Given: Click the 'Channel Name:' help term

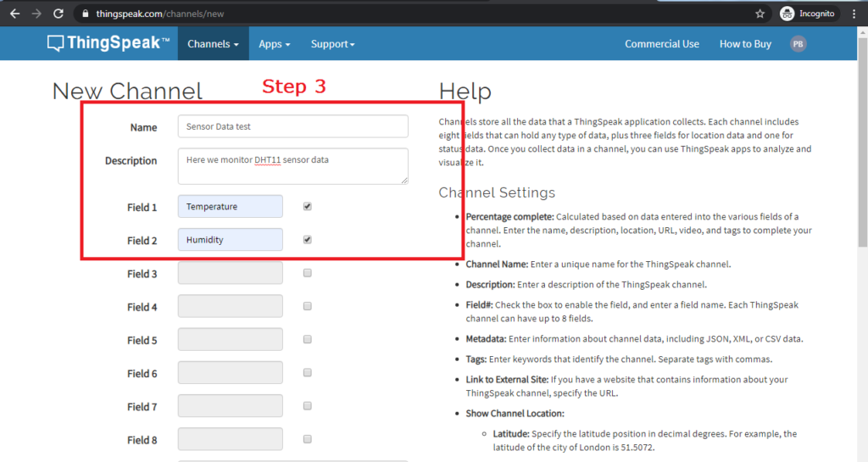Looking at the screenshot, I should [x=497, y=264].
